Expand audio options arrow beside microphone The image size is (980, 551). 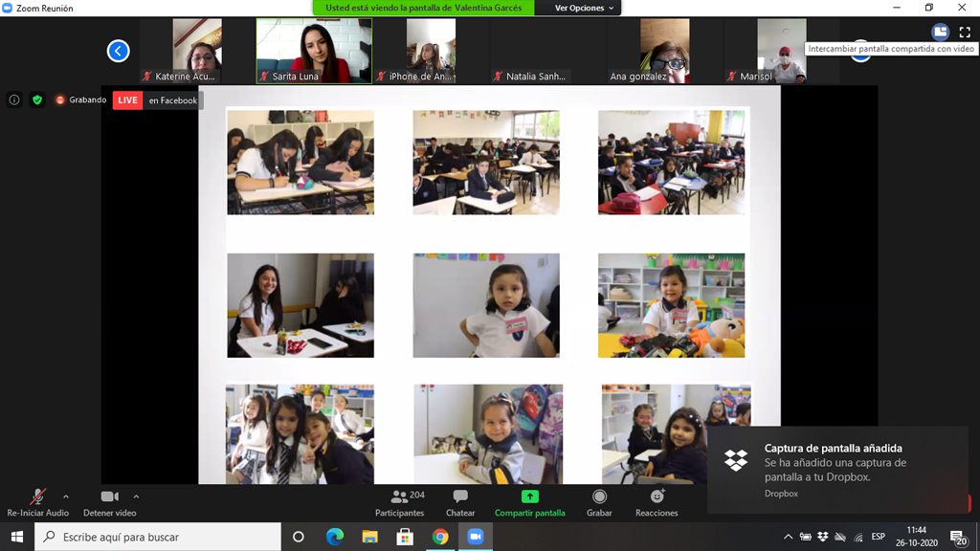click(66, 496)
